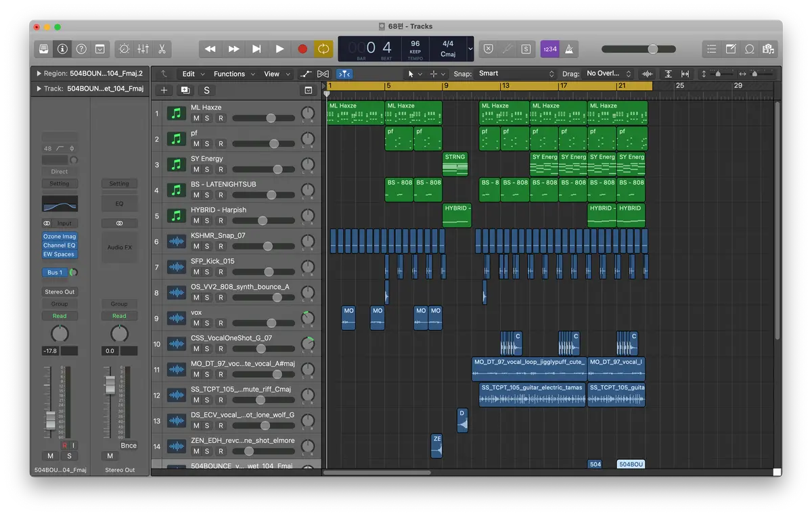Open the Note Pads panel
The width and height of the screenshot is (812, 516).
(x=731, y=49)
